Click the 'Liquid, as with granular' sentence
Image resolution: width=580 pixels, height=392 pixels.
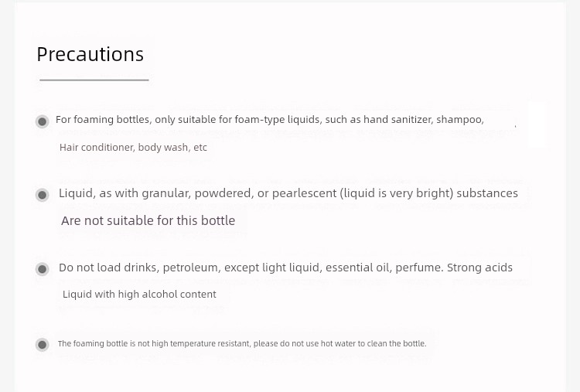pyautogui.click(x=288, y=193)
